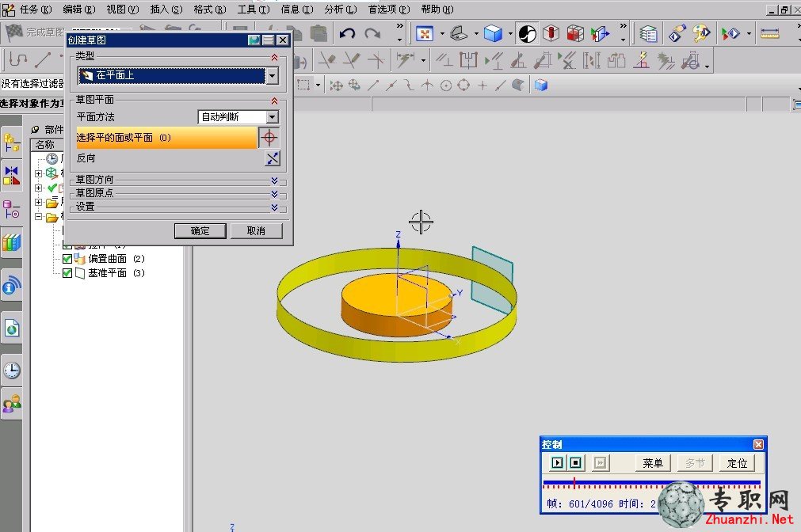Click the arc center snap point icon

click(446, 85)
